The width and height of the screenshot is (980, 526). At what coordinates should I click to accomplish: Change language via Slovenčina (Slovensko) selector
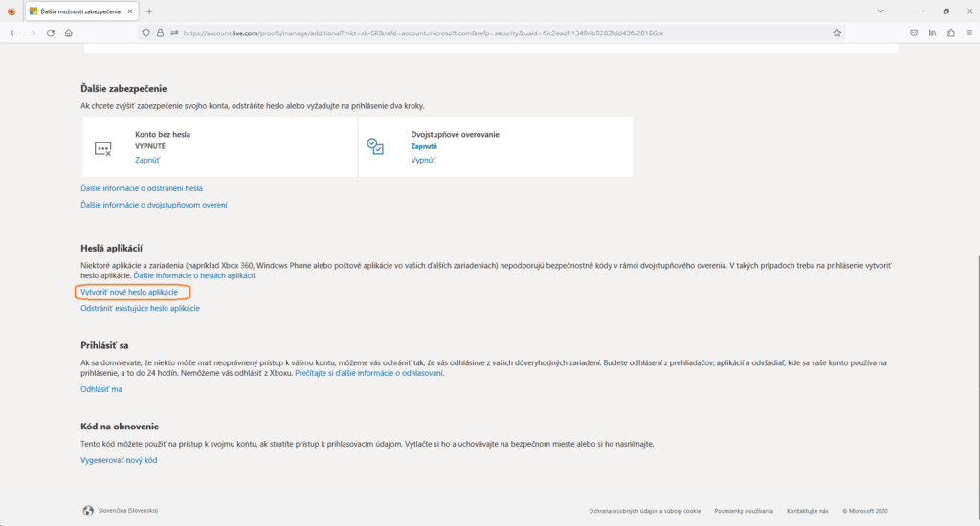click(x=125, y=510)
